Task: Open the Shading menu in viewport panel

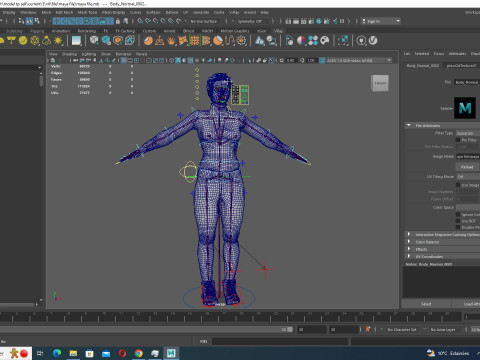Action: click(x=69, y=54)
